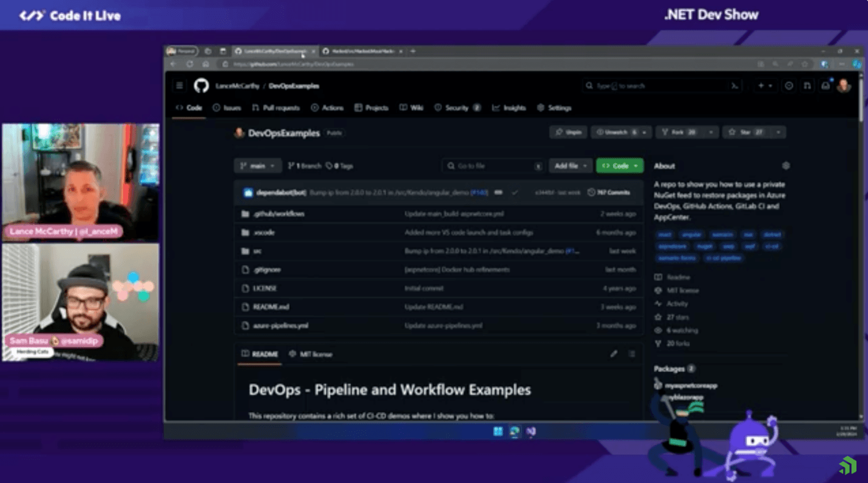Open the create new plus dropdown
Screen dimensions: 868x483
(765, 86)
